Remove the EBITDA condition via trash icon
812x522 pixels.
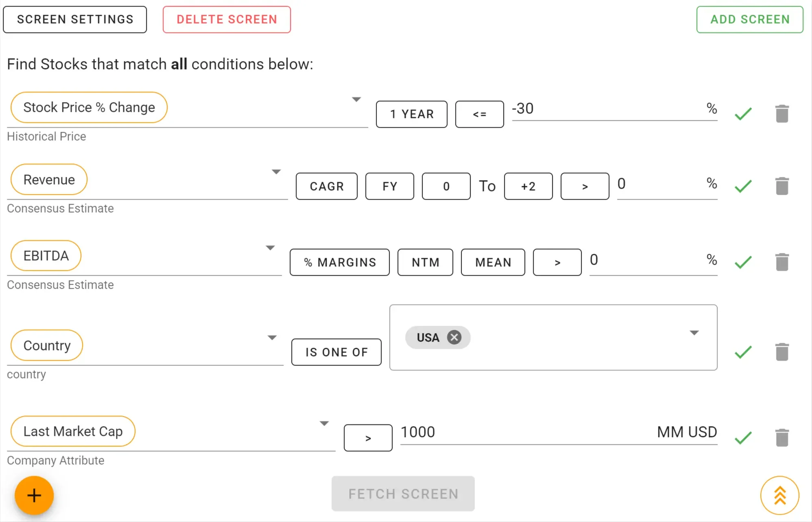[781, 262]
